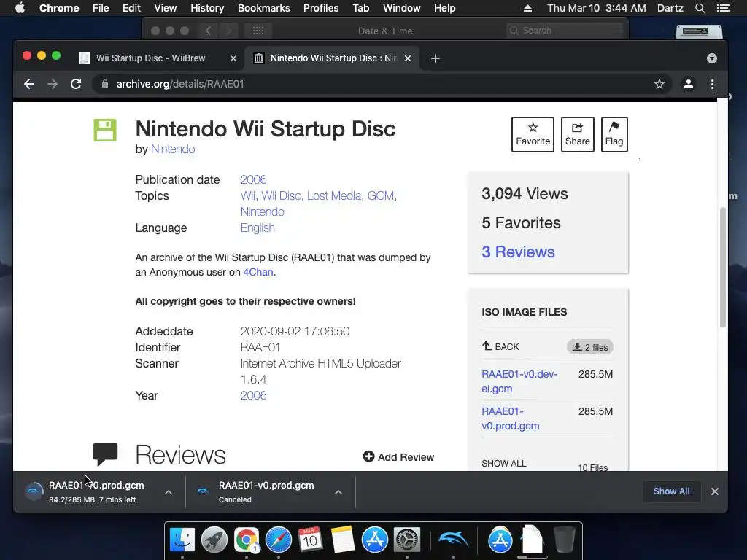Viewport: 747px width, 560px height.
Task: Open Notification Center list icon
Action: pyautogui.click(x=723, y=8)
